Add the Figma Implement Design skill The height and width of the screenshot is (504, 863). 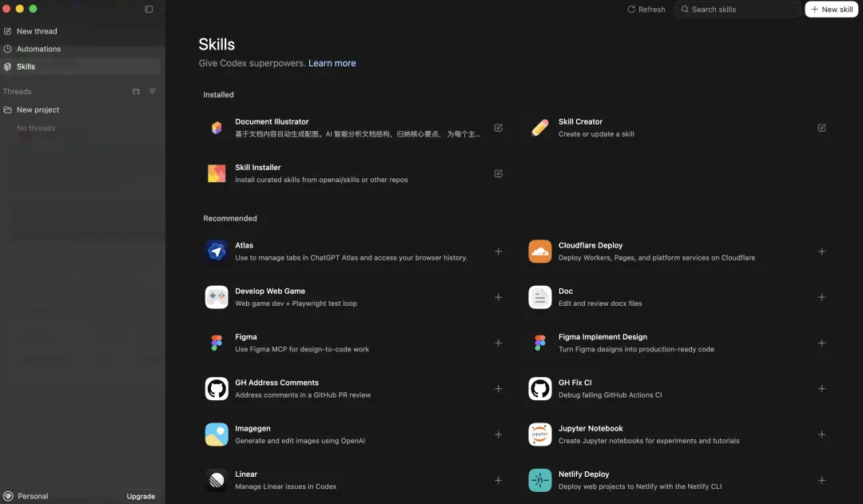(x=821, y=343)
